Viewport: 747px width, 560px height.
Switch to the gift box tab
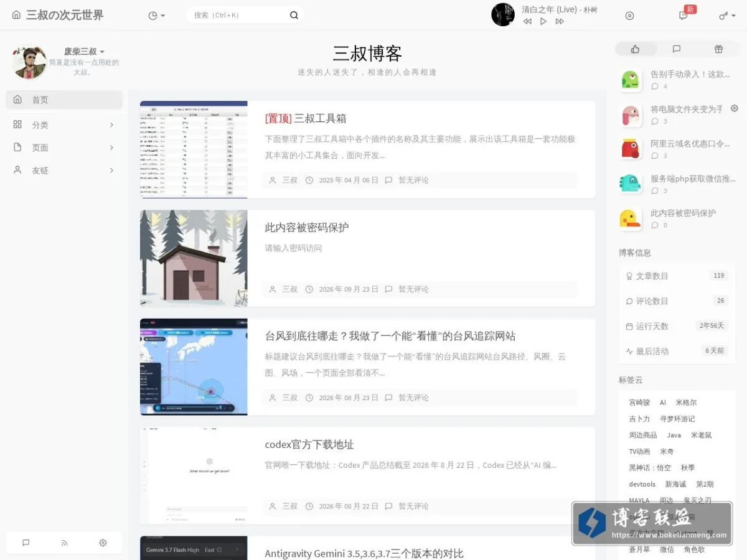pyautogui.click(x=718, y=49)
